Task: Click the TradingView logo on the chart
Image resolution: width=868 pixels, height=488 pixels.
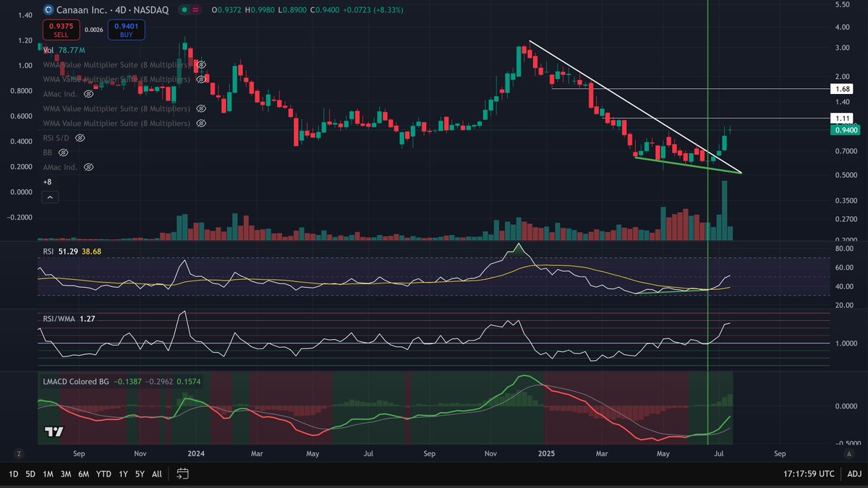Action: [53, 432]
